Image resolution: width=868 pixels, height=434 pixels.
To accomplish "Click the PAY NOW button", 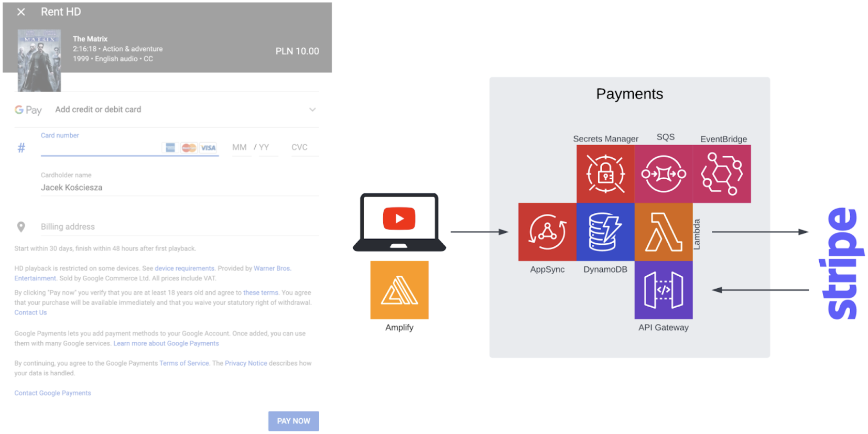I will point(294,421).
